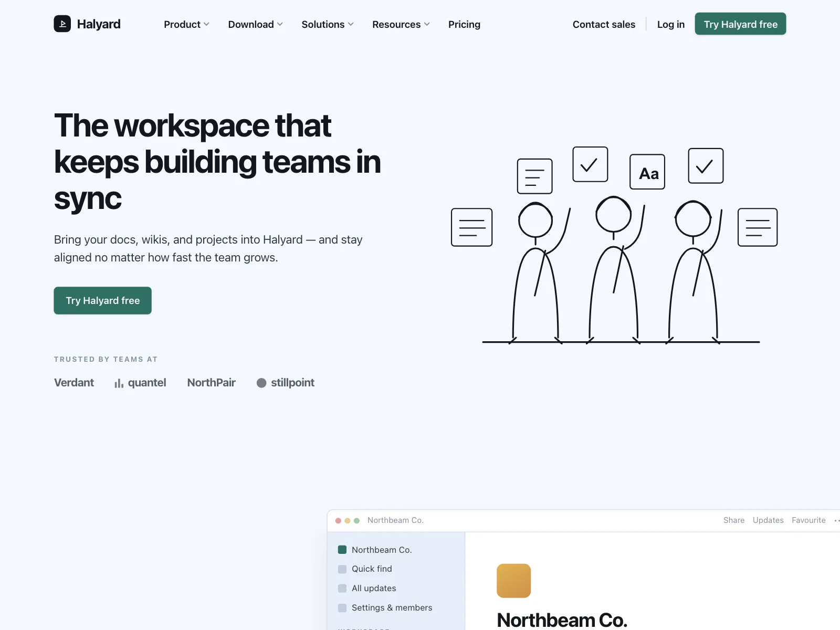Click the Halyard brand name text
840x630 pixels.
99,24
